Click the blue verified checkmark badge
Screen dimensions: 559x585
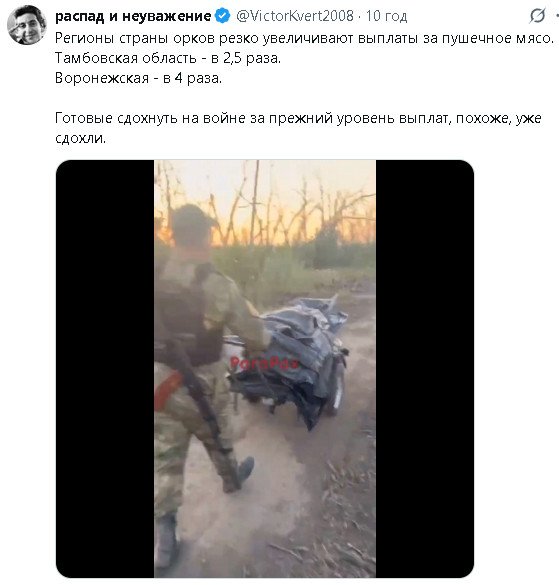(x=223, y=16)
